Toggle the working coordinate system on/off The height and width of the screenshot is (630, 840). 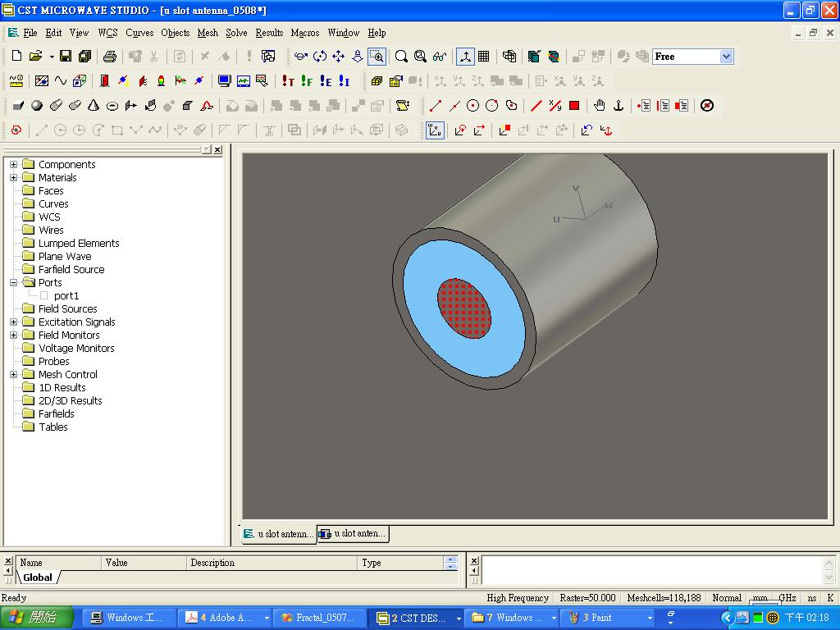(x=435, y=130)
